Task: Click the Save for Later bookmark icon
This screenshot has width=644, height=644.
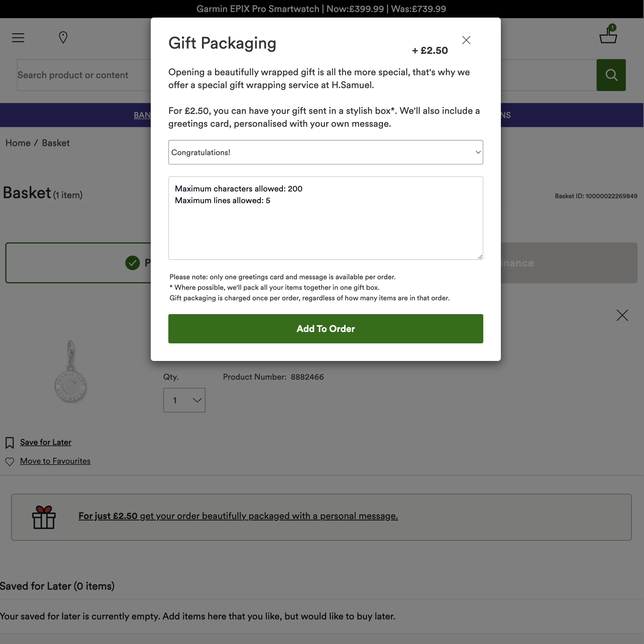Action: pyautogui.click(x=10, y=443)
